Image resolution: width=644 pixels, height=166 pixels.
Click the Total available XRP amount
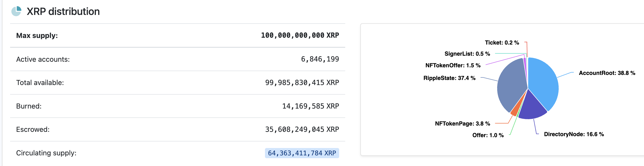tap(302, 83)
